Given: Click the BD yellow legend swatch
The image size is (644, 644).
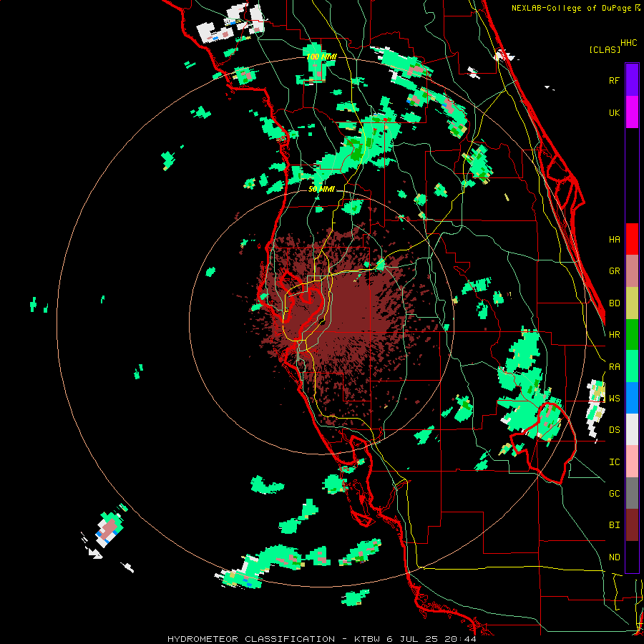Looking at the screenshot, I should point(632,303).
